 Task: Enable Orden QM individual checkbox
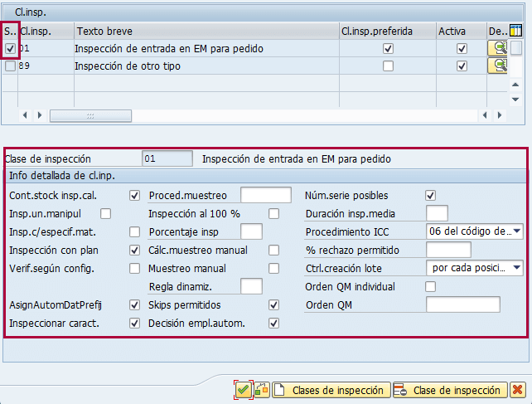coord(431,287)
